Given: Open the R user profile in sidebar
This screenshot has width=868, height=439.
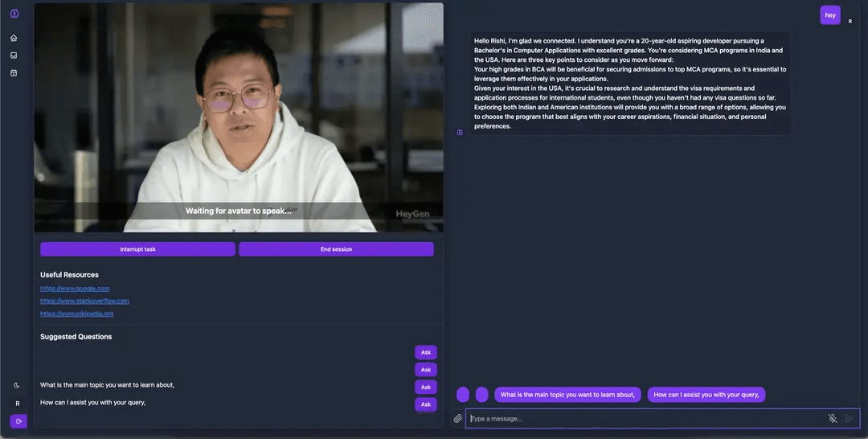Looking at the screenshot, I should [x=17, y=403].
